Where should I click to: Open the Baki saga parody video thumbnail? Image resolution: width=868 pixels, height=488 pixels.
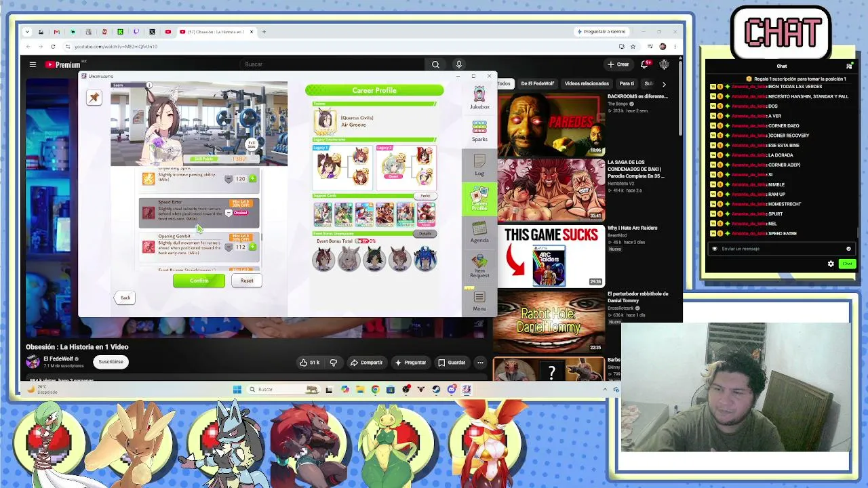(551, 190)
